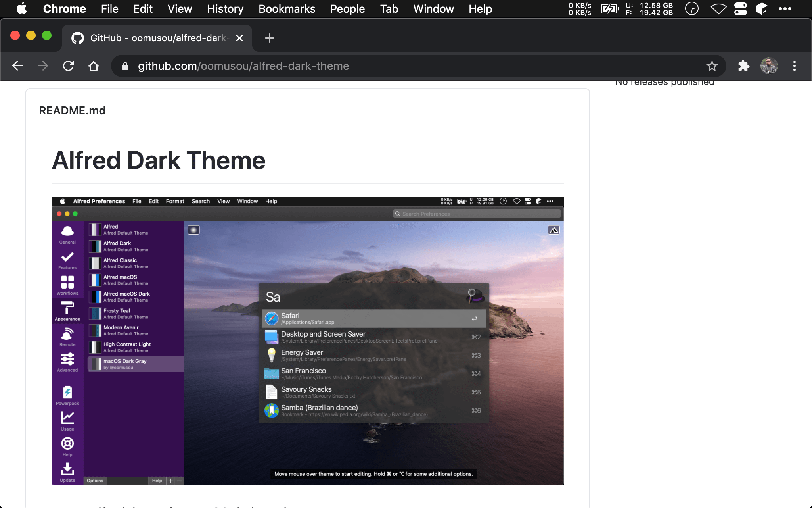Screen dimensions: 812x508
Task: Open the Alfred preferences screenshot image
Action: [x=307, y=341]
